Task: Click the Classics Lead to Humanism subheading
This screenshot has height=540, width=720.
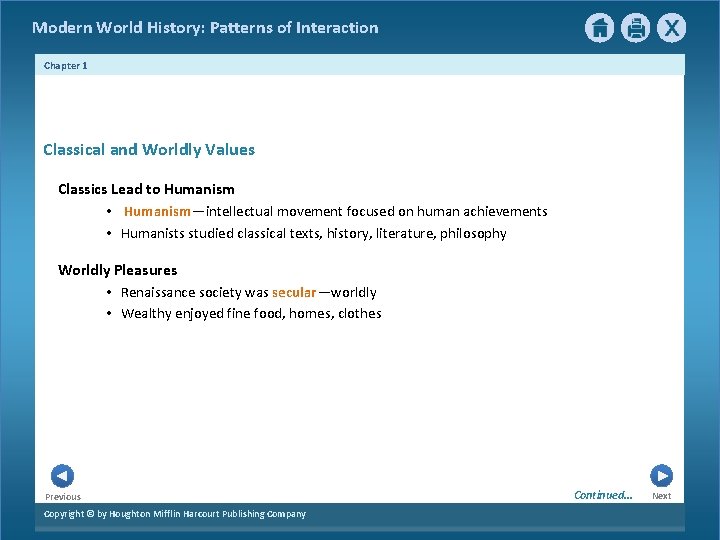Action: click(146, 189)
